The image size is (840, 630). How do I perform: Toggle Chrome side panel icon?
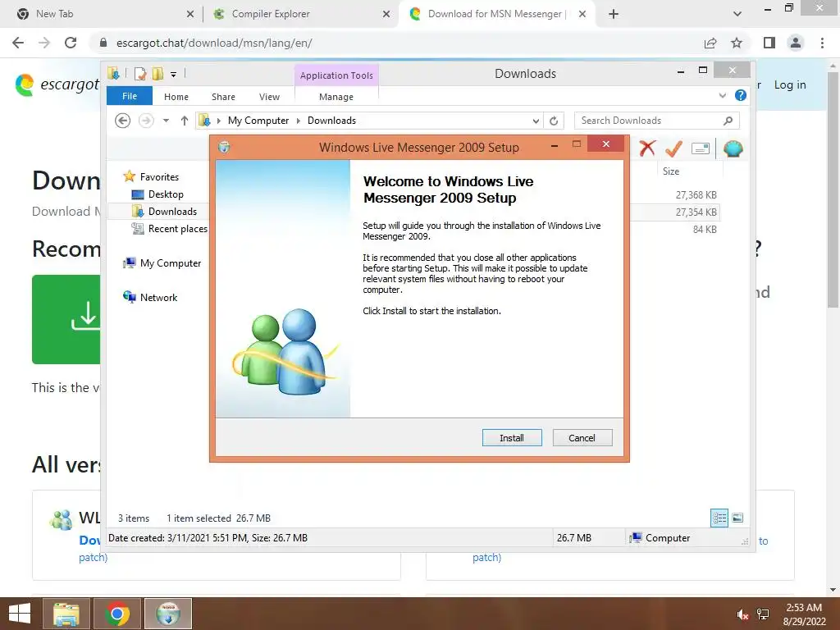pos(769,43)
